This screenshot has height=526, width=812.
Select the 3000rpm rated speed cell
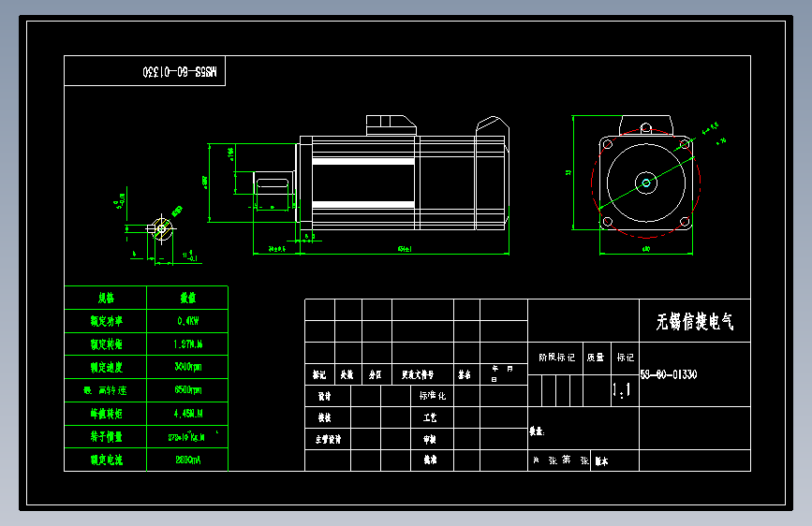[x=188, y=367]
